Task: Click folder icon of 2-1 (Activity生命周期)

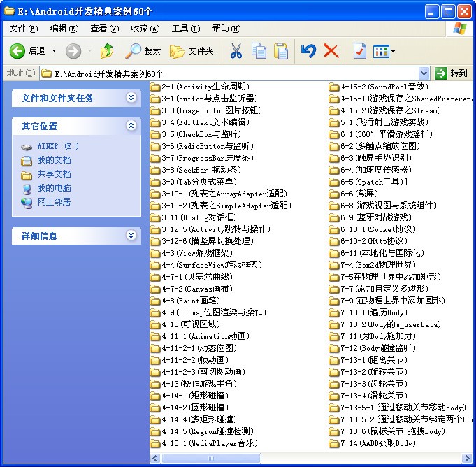Action: tap(155, 87)
